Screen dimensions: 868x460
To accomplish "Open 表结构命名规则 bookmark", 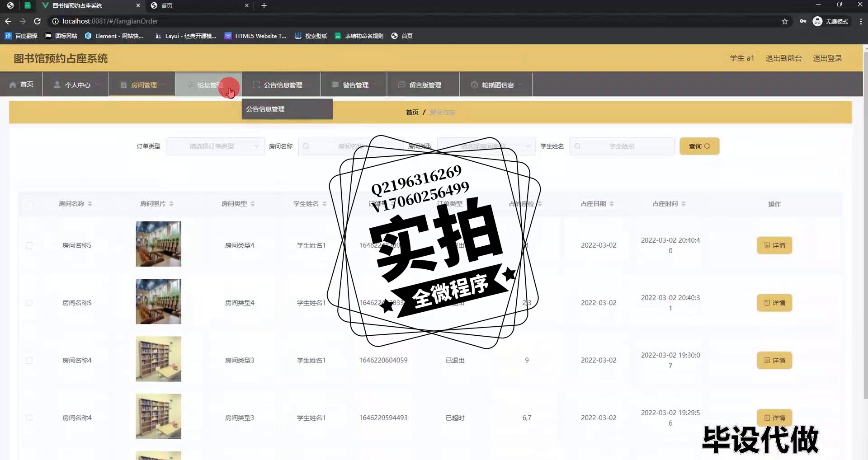I will 359,36.
